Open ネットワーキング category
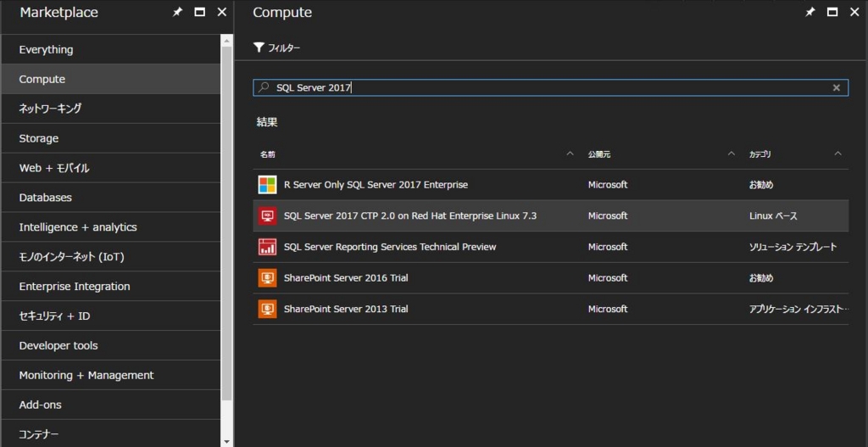The width and height of the screenshot is (868, 447). coord(111,109)
